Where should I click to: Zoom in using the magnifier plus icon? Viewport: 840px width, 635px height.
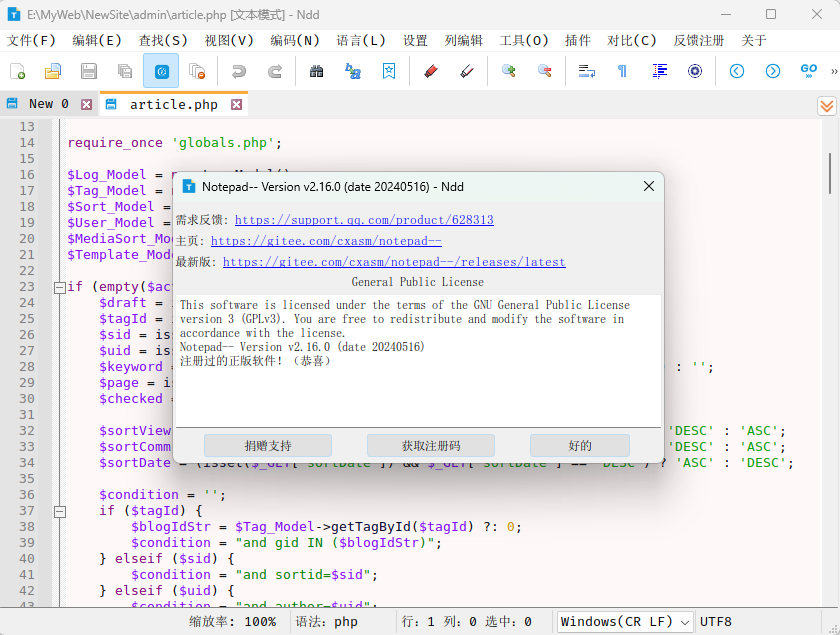click(508, 71)
